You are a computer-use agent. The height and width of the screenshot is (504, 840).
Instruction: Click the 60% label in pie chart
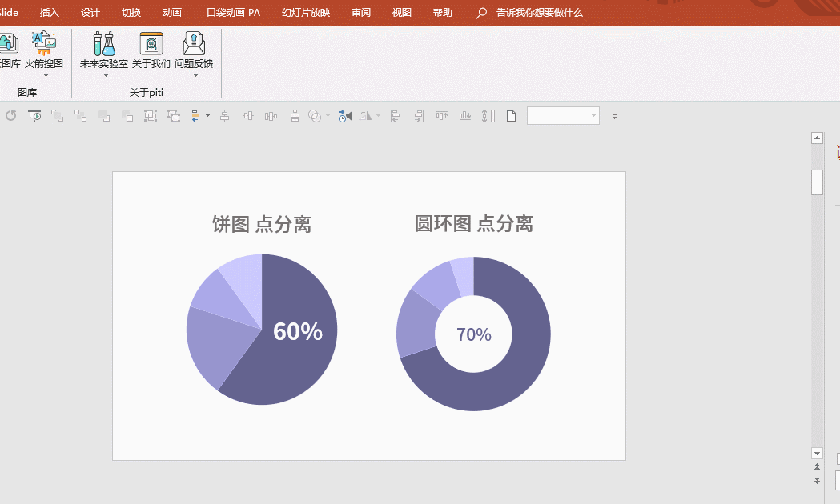pos(298,331)
